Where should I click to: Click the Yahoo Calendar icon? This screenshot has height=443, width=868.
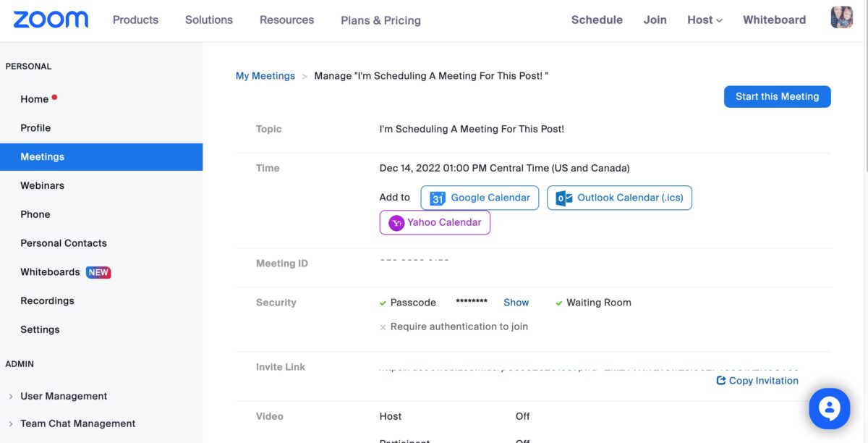pos(396,223)
